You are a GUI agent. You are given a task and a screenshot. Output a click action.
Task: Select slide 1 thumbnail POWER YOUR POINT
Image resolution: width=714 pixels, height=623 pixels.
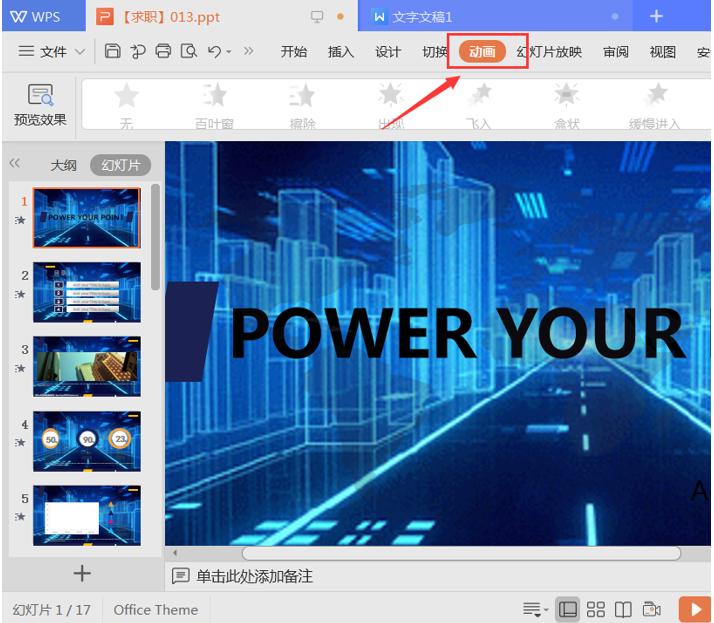(87, 218)
